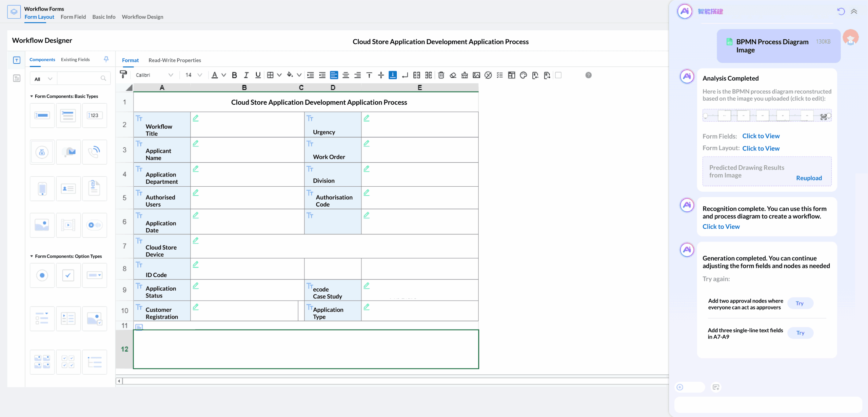Click the insert image icon in toolbar
The width and height of the screenshot is (868, 417).
476,75
